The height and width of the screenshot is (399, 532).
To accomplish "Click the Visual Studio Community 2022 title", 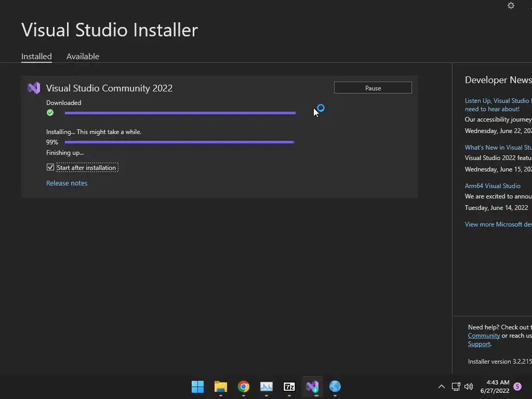I will (x=109, y=88).
